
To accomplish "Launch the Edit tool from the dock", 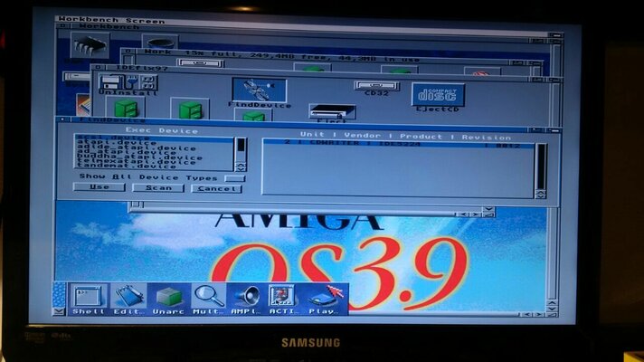I will 128,298.
